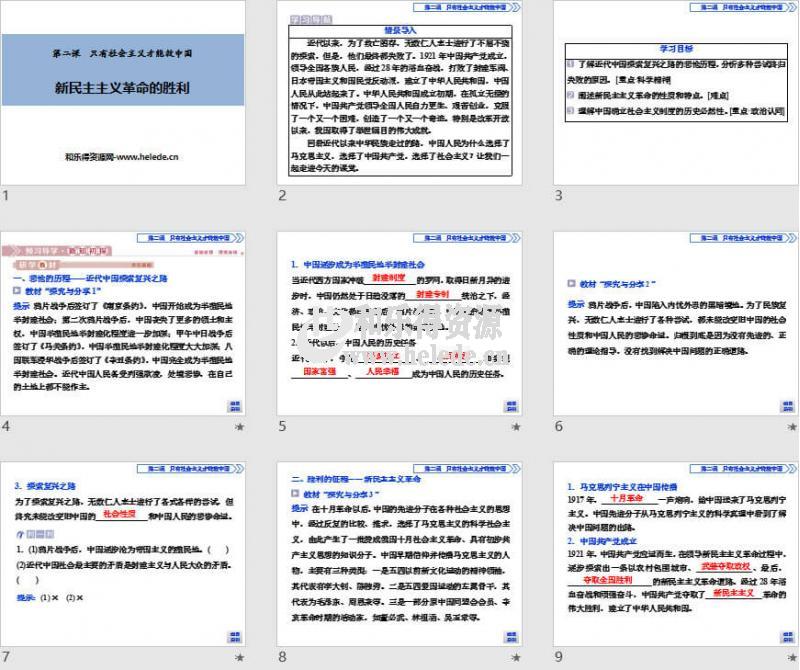Click red answer 武装夺取政权 on slide 9
This screenshot has height=670, width=800.
pyautogui.click(x=726, y=566)
